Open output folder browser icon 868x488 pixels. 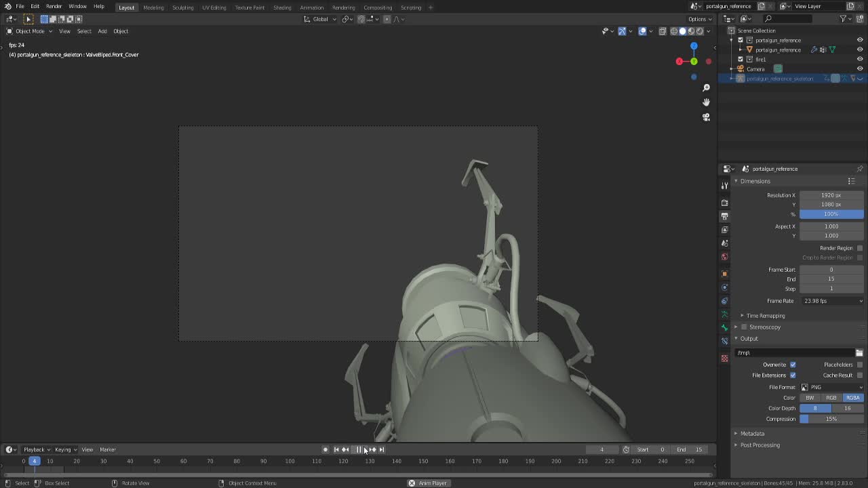[x=859, y=353]
